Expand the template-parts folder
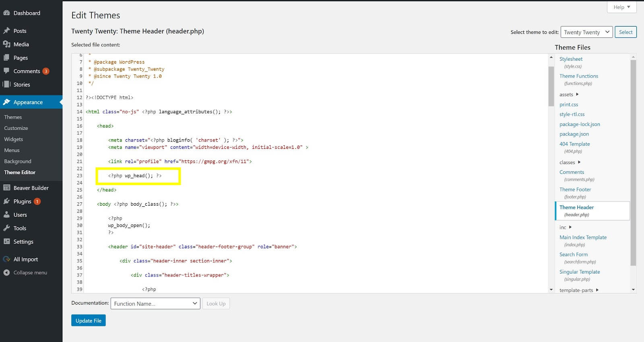The width and height of the screenshot is (644, 342). pos(579,290)
